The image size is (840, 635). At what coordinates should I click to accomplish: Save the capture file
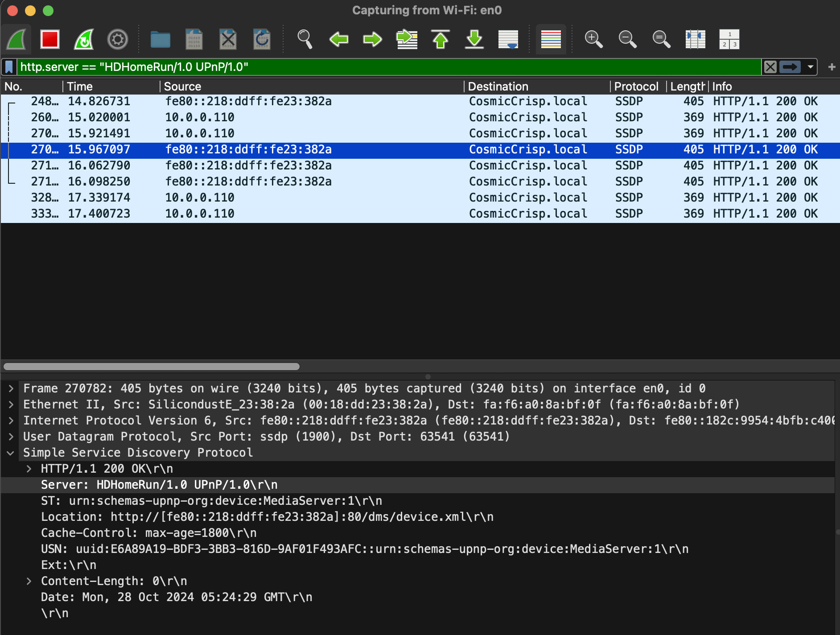pyautogui.click(x=194, y=40)
